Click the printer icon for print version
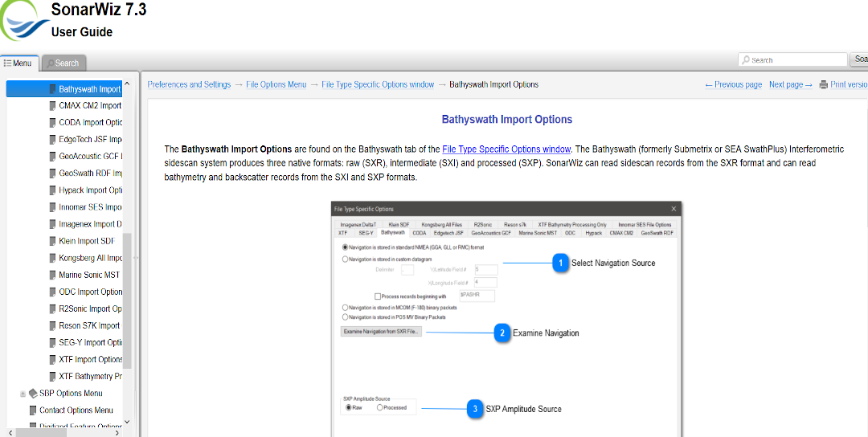 tap(823, 84)
